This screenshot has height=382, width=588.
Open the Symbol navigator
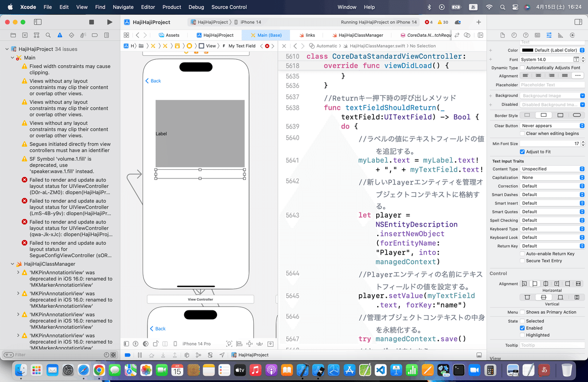click(x=36, y=35)
